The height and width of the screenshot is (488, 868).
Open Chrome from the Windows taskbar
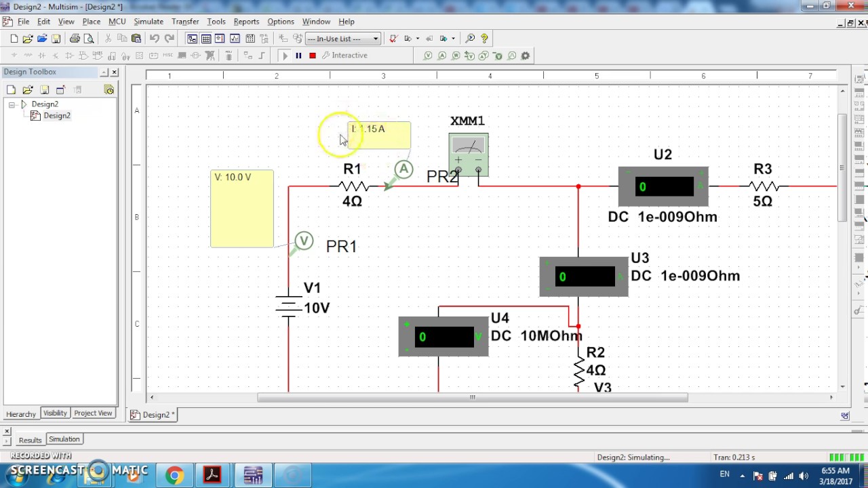point(174,476)
